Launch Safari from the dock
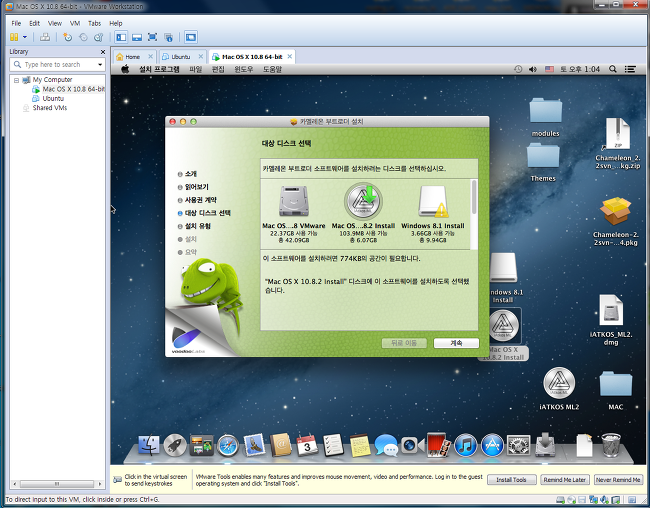Viewport: 650px width, 508px height. [x=228, y=446]
